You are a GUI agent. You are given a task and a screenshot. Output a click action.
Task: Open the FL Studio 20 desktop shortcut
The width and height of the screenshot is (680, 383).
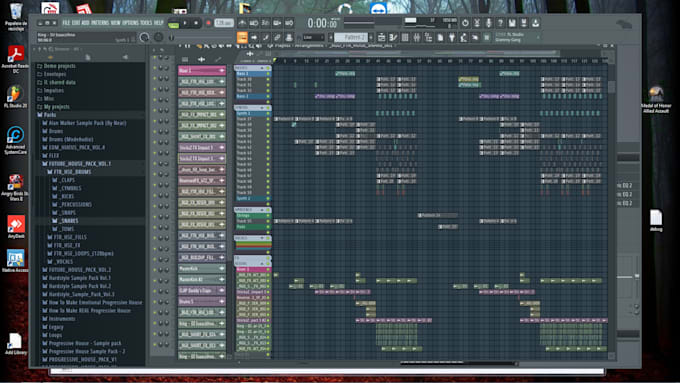pos(15,97)
